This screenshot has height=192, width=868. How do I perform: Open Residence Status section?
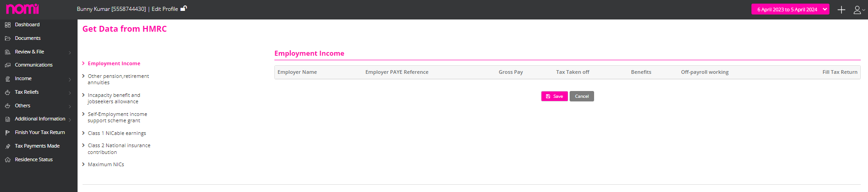[x=34, y=159]
